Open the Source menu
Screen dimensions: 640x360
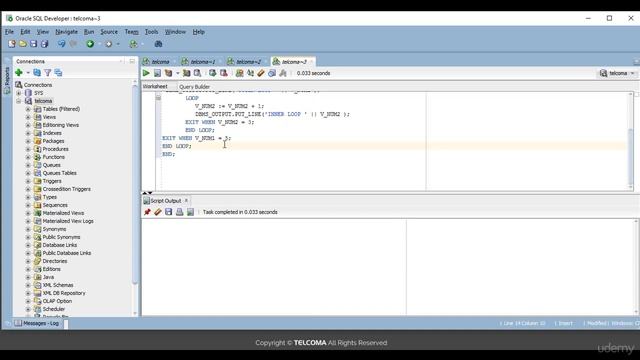point(109,32)
